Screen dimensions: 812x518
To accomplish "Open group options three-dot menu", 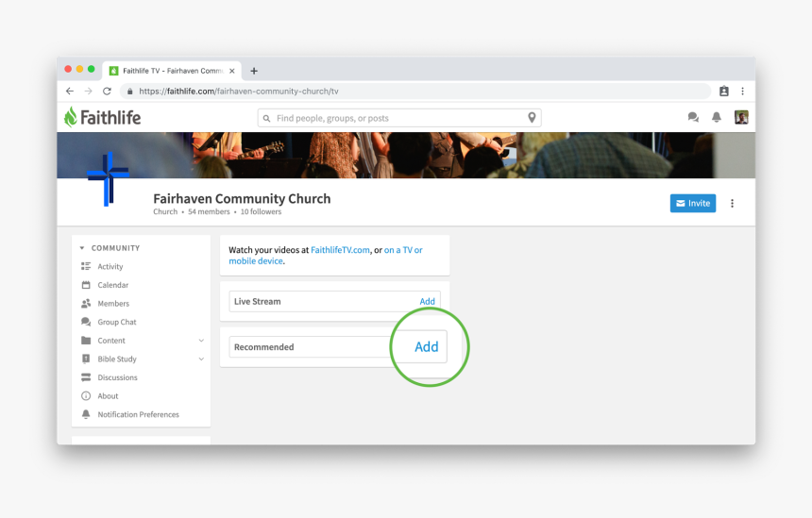I will [733, 204].
